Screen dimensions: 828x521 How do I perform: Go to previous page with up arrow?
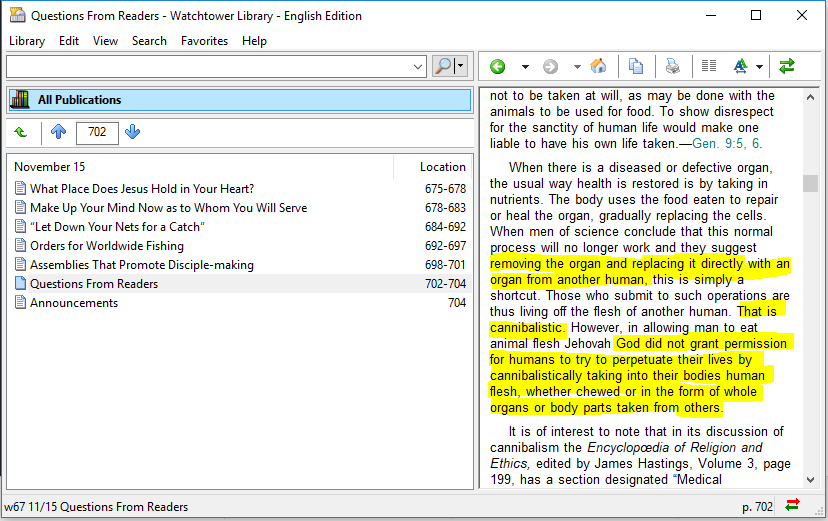(x=58, y=132)
